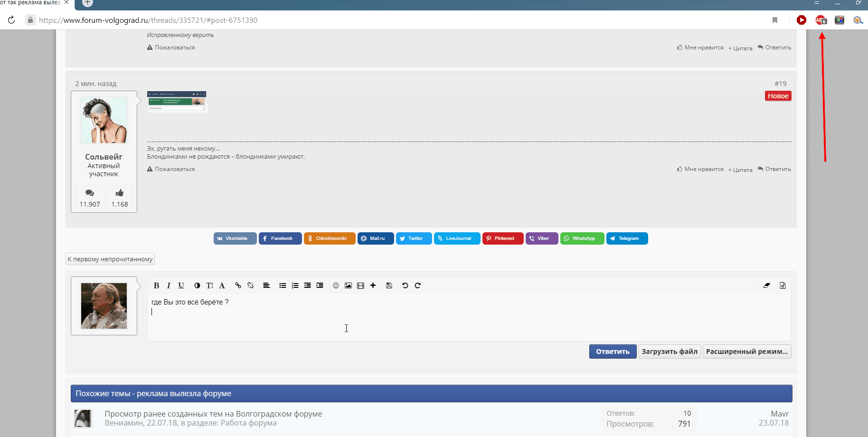Screen dimensions: 868x437
Task: Focus the address bar URL
Action: click(148, 20)
